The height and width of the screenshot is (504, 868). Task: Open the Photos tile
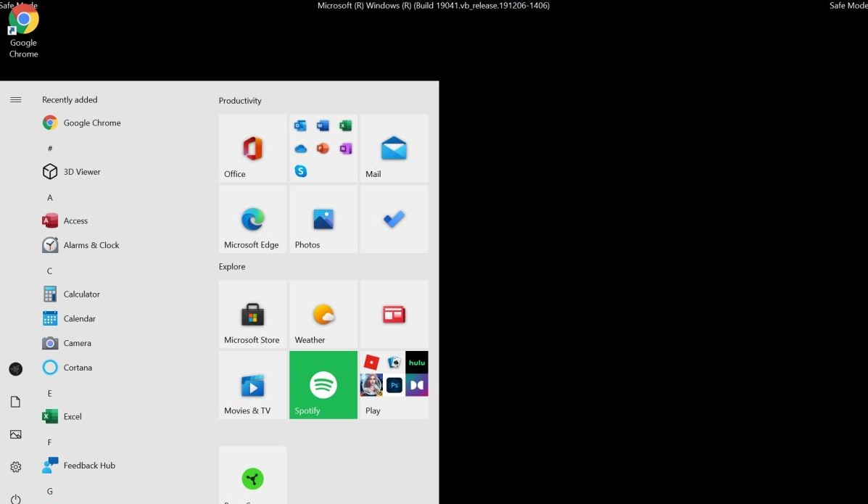click(323, 219)
